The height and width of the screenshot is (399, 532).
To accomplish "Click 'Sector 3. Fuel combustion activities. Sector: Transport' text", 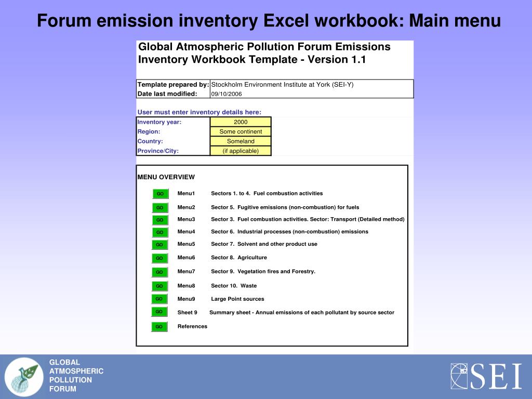I will 308,220.
